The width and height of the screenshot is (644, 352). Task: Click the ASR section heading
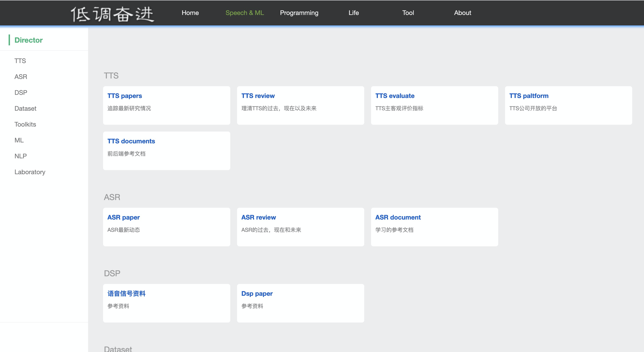click(112, 197)
